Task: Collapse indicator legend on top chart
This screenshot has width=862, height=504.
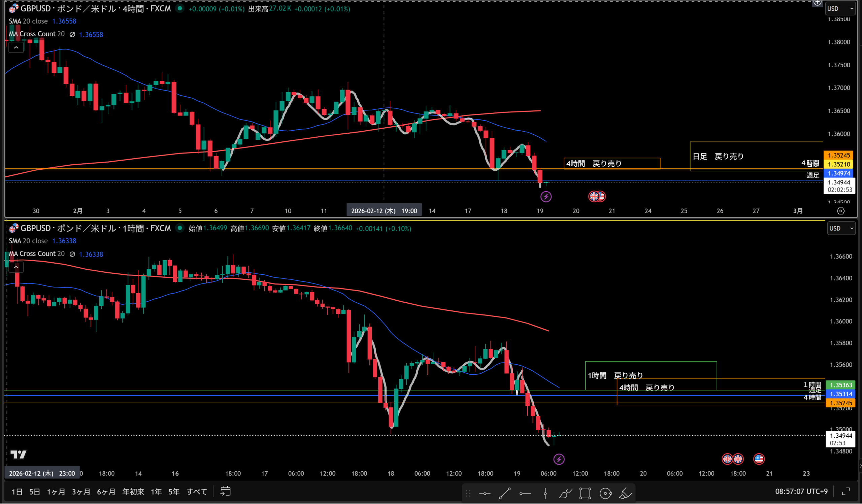Action: pos(16,47)
